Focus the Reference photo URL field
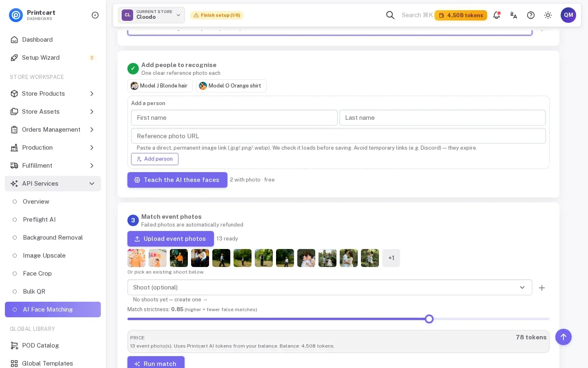Image resolution: width=588 pixels, height=368 pixels. click(x=339, y=136)
